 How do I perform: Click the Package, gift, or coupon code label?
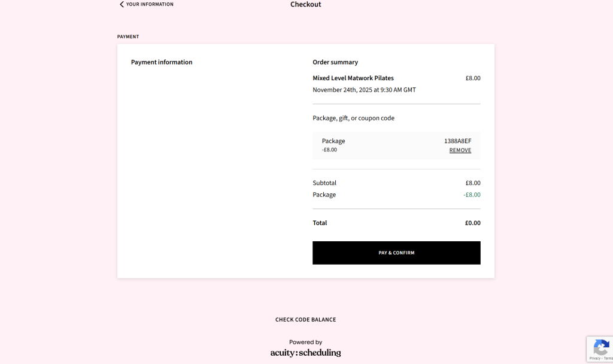click(353, 118)
